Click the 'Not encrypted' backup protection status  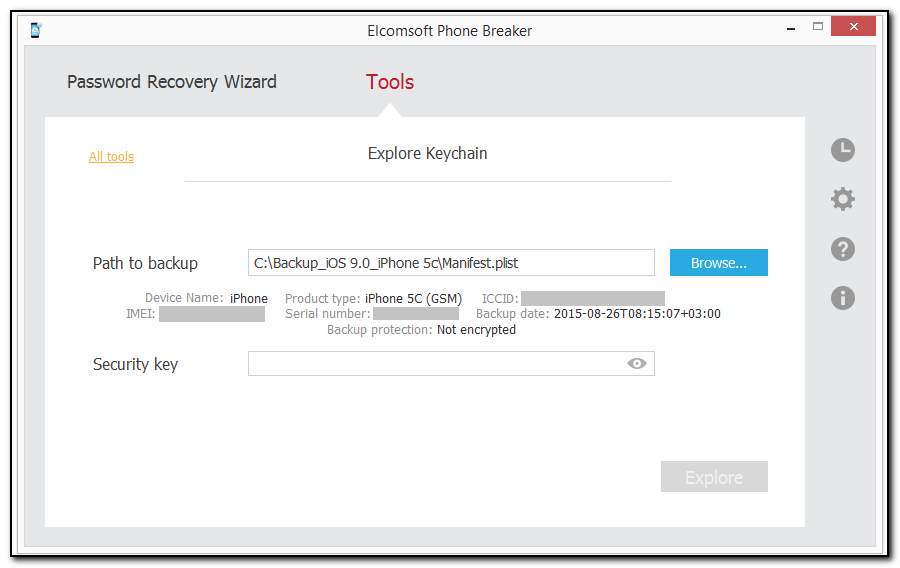click(x=476, y=330)
